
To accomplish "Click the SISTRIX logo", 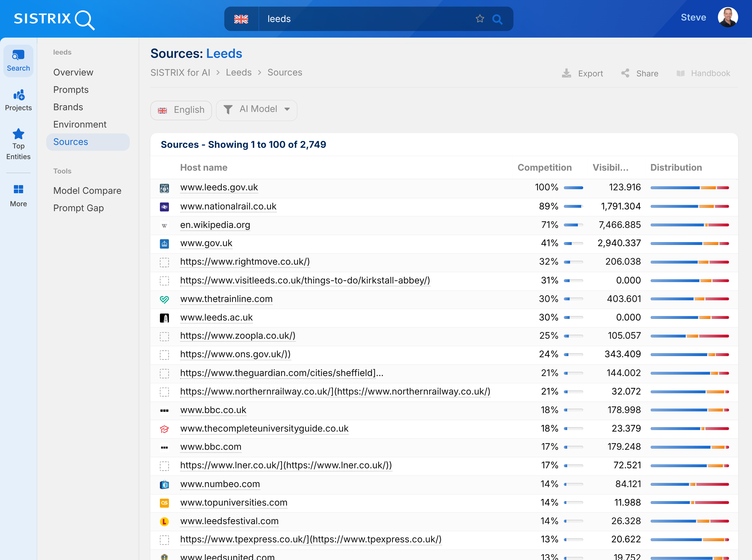I will tap(54, 19).
